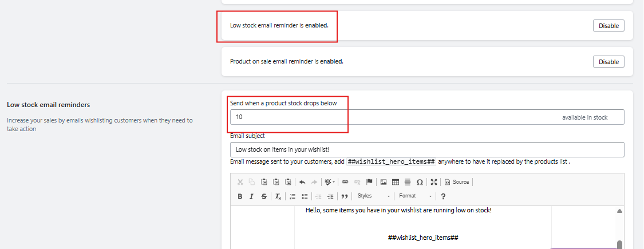
Task: Insert a block quote
Action: click(345, 196)
